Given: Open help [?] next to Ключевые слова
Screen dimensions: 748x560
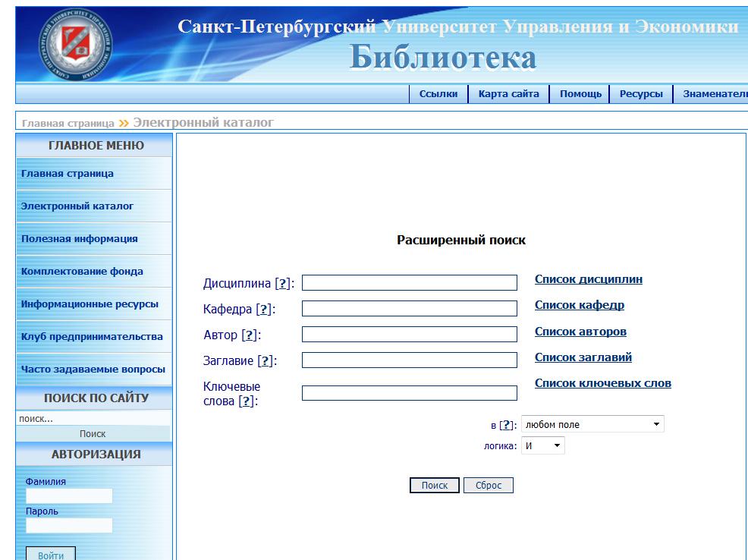Looking at the screenshot, I should [246, 401].
